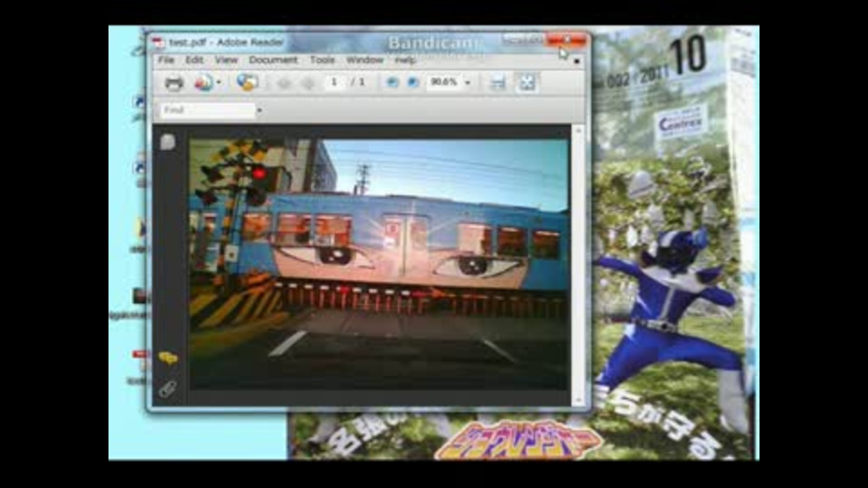The height and width of the screenshot is (488, 868).
Task: Click the train photo in the PDF page
Action: click(x=379, y=264)
